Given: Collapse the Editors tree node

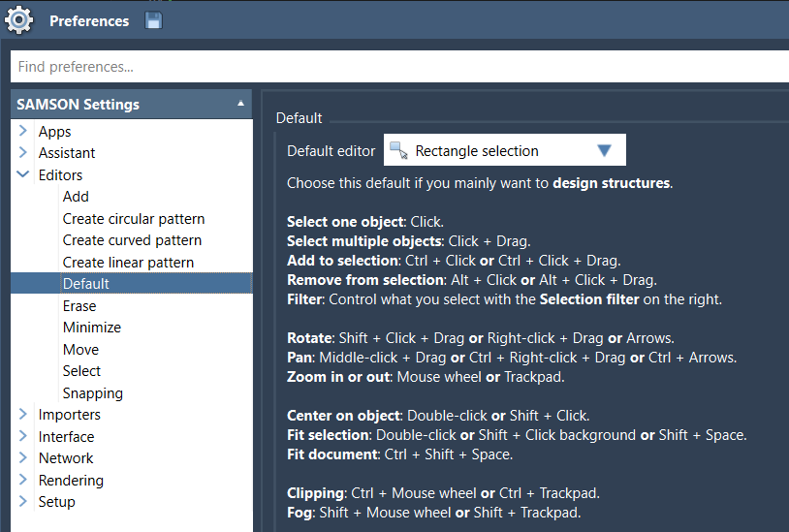Looking at the screenshot, I should (x=22, y=174).
